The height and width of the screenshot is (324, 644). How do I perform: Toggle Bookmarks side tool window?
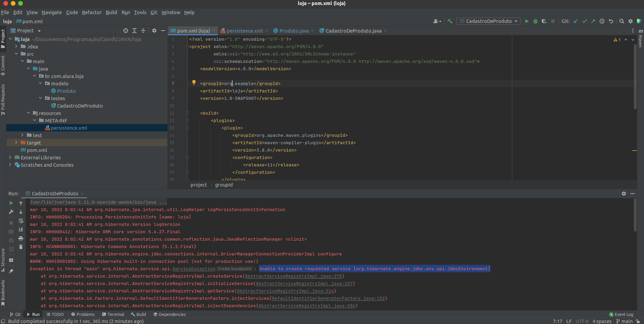pos(3,293)
